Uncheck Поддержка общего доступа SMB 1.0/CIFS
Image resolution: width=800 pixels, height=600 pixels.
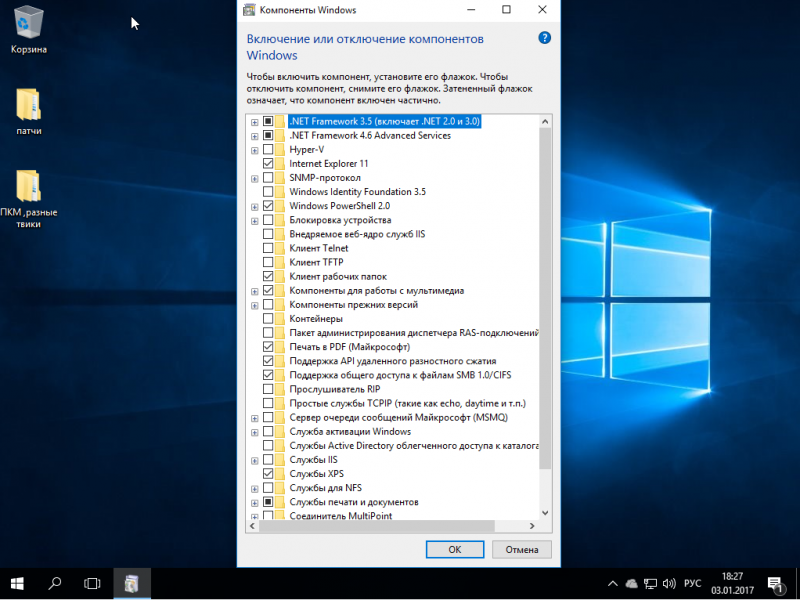click(268, 375)
